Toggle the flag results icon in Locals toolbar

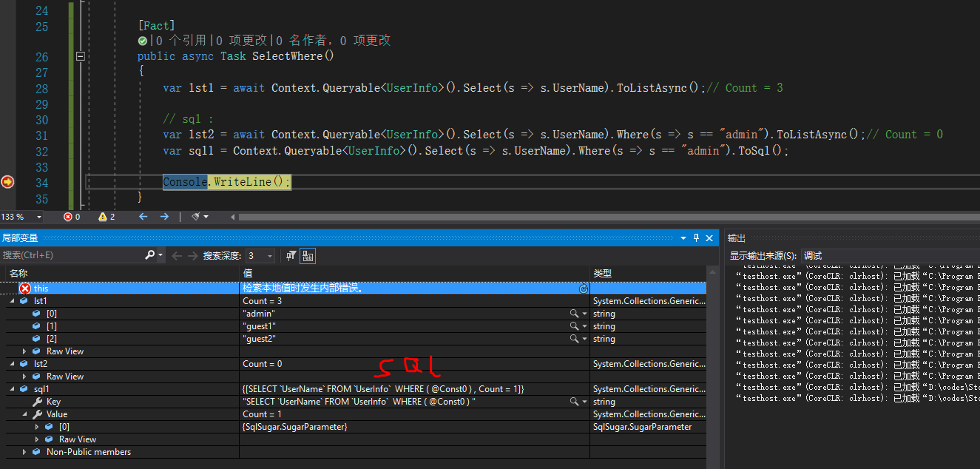click(x=291, y=255)
